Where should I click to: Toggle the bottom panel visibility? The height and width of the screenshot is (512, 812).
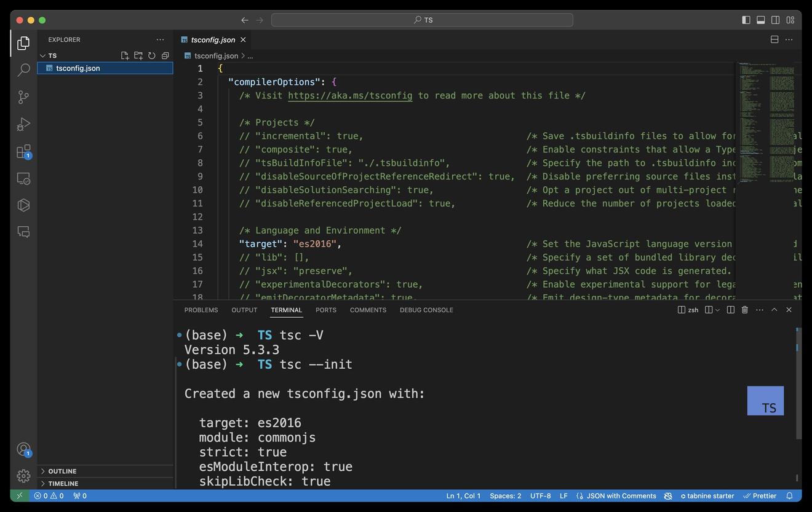point(761,20)
